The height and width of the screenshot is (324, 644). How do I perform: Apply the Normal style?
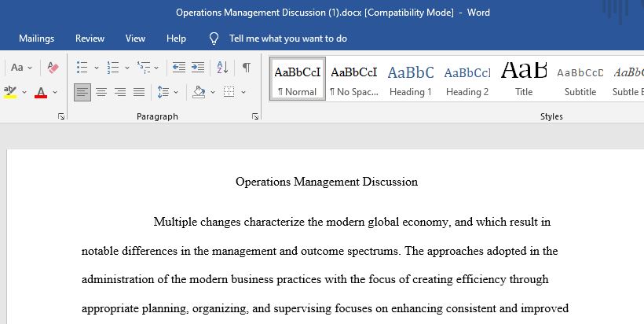pyautogui.click(x=298, y=79)
